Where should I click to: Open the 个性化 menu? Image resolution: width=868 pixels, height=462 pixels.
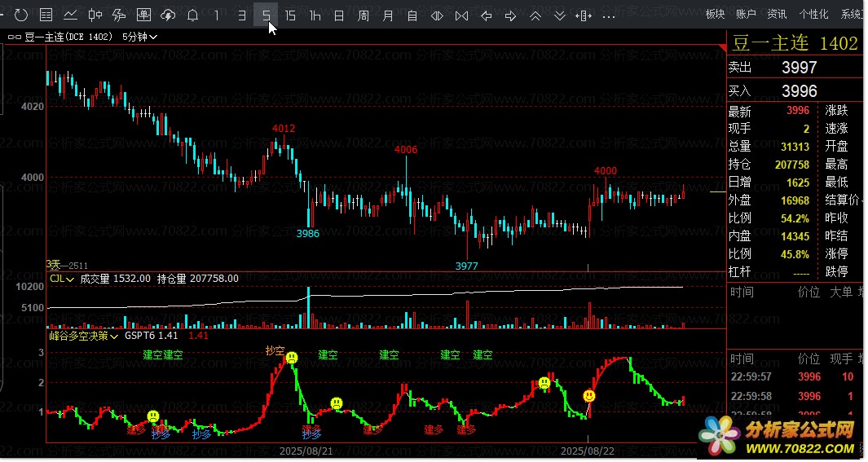point(813,15)
